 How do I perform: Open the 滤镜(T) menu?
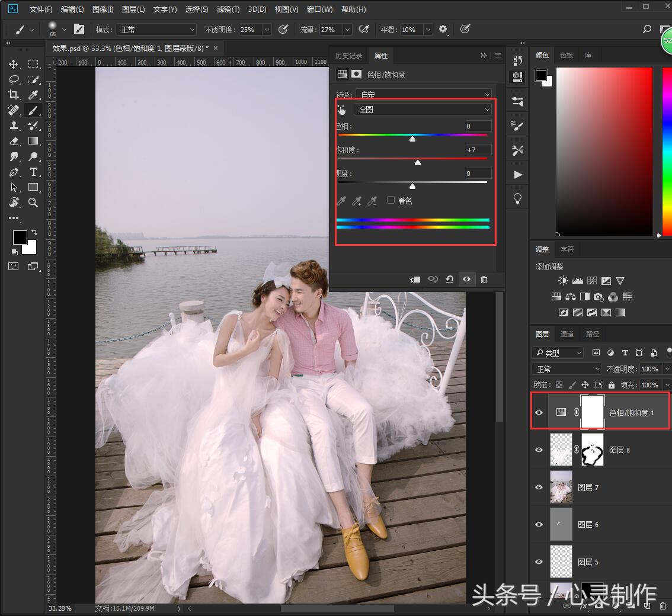point(228,9)
